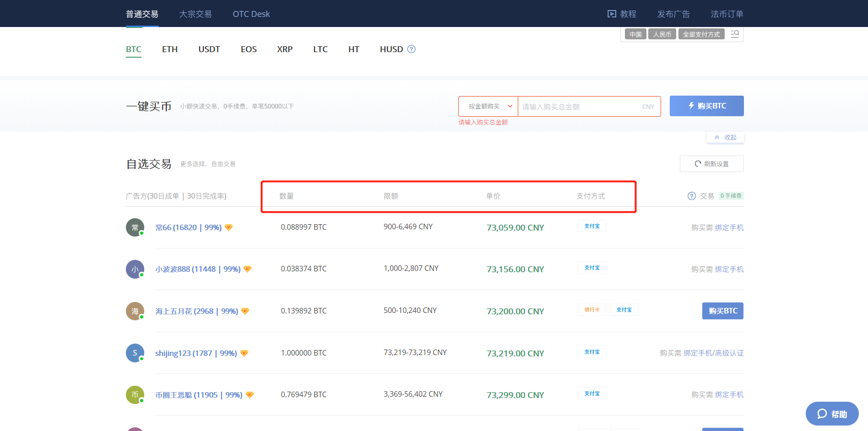Click 购买BTC in the 海上五月花 row
The height and width of the screenshot is (431, 868).
722,311
